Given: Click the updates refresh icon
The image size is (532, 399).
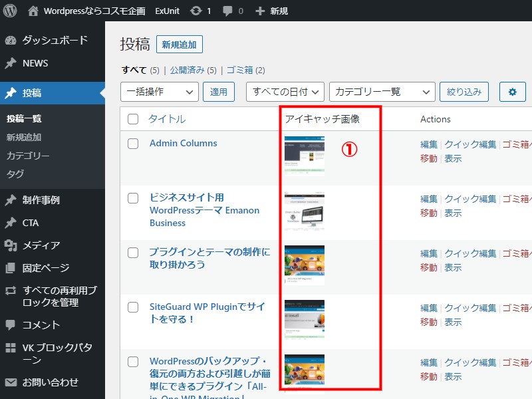Looking at the screenshot, I should (x=196, y=11).
